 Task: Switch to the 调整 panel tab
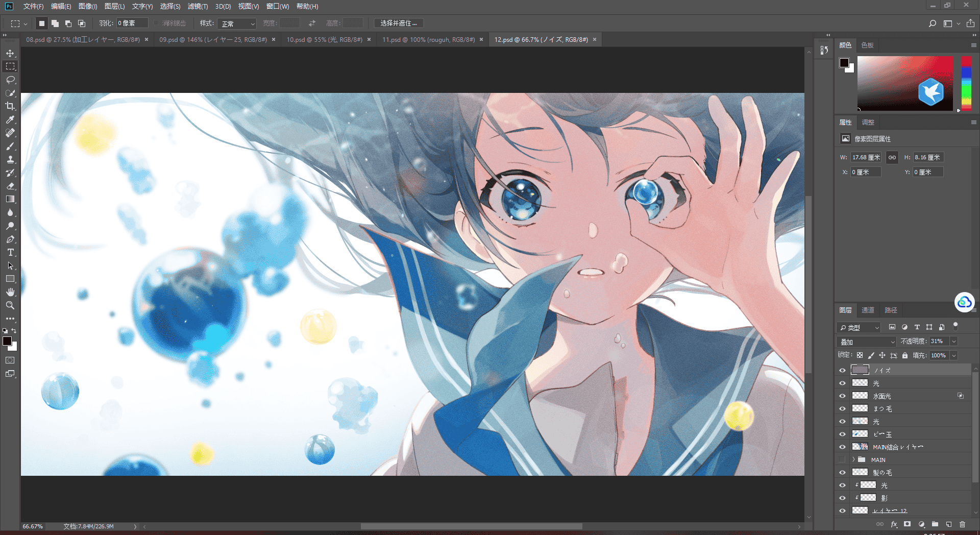868,123
